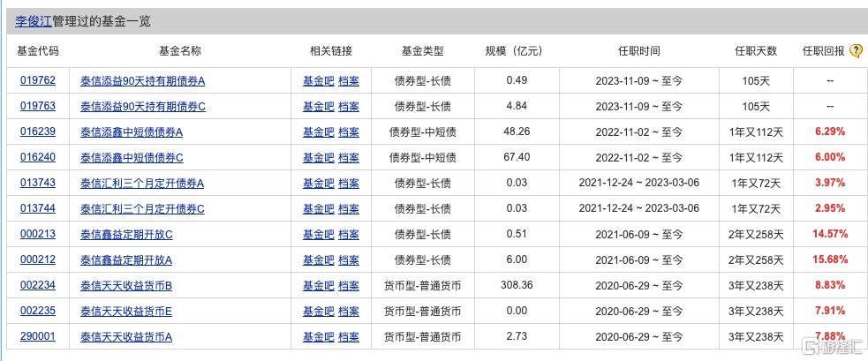The image size is (868, 361).
Task: Open 档案 for 泰信天天收益货币B
Action: 349,286
